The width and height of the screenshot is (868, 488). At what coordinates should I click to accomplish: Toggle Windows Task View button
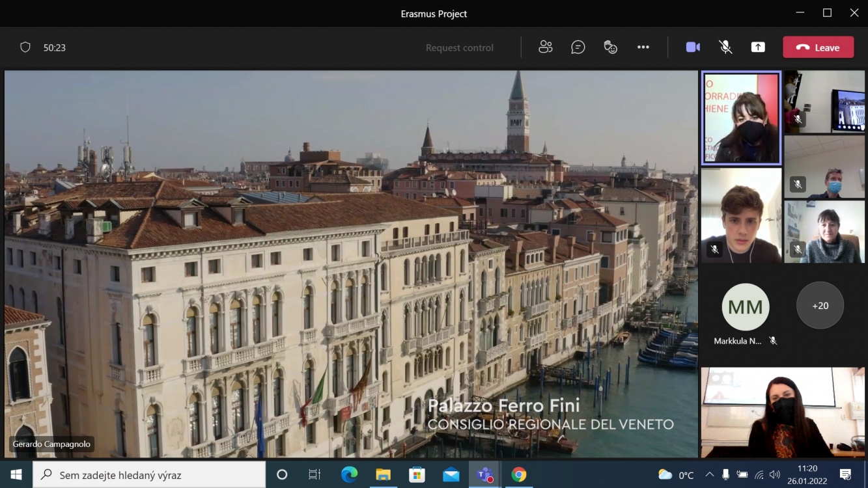tap(315, 475)
